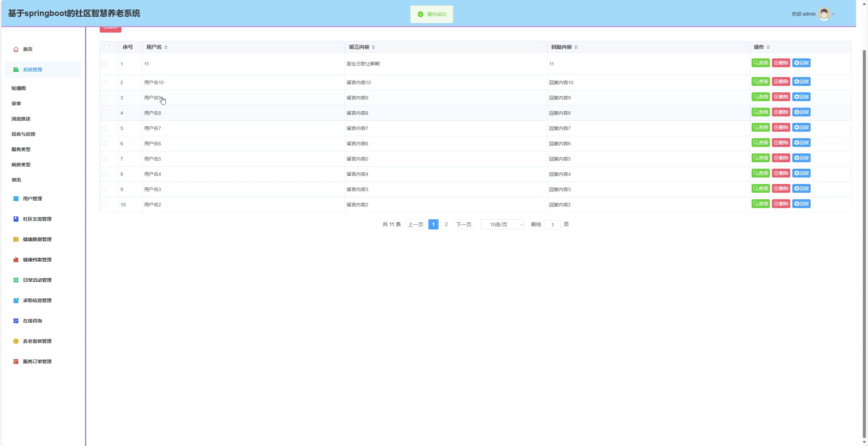The image size is (868, 446).
Task: Open the 投诉与反馈 menu item
Action: coord(23,134)
